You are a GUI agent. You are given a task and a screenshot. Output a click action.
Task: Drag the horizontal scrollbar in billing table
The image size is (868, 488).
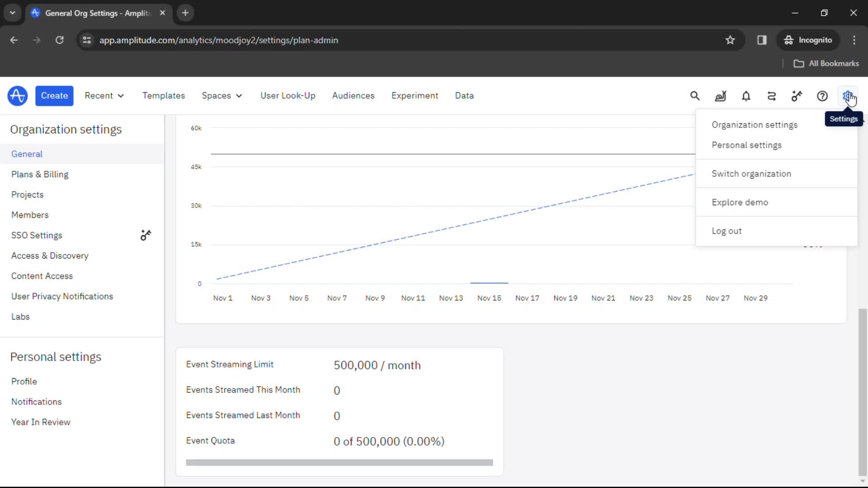[339, 462]
